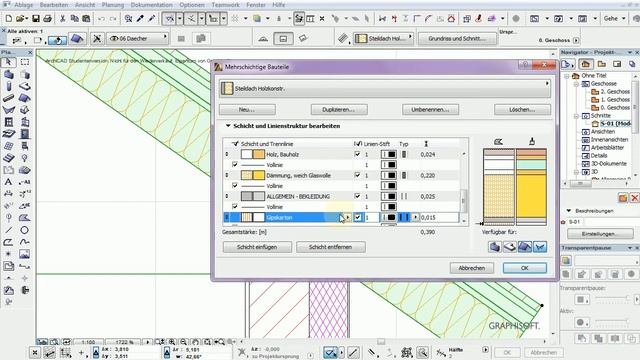640x360 pixels.
Task: Open 06 Daecher layer dropdown
Action: [138, 38]
